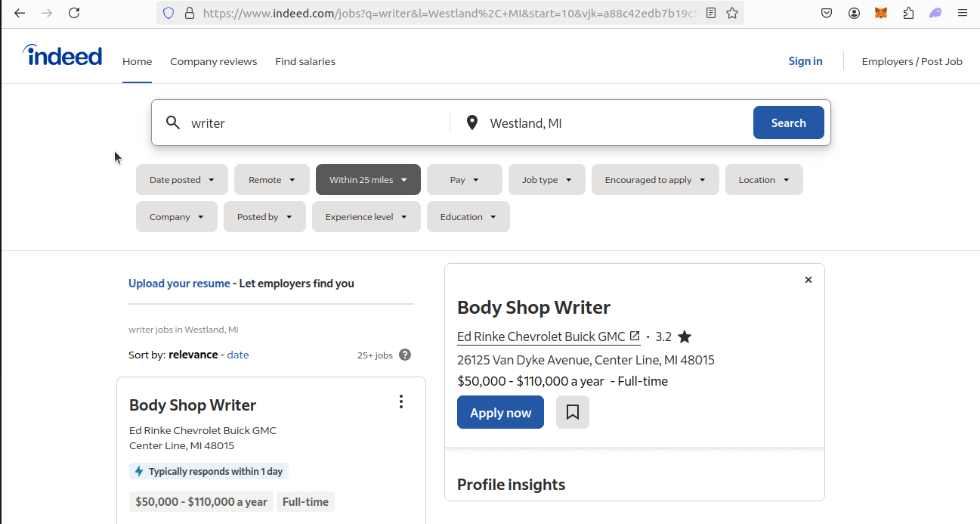
Task: Close the job details panel
Action: coord(808,280)
